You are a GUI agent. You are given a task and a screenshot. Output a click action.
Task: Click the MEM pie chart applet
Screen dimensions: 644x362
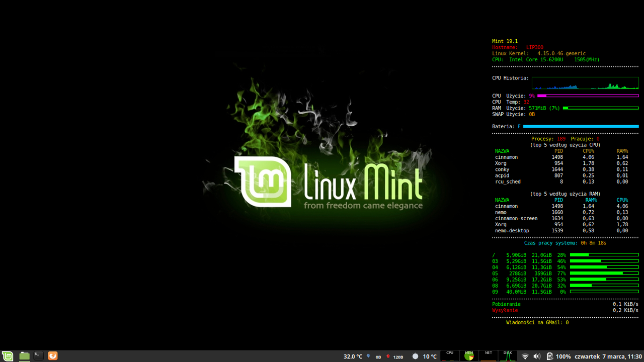click(469, 356)
